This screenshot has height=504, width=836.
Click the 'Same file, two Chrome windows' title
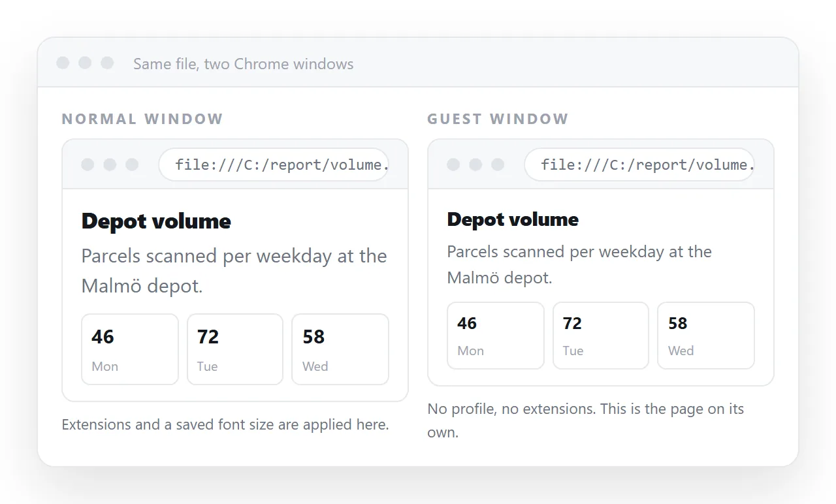244,64
